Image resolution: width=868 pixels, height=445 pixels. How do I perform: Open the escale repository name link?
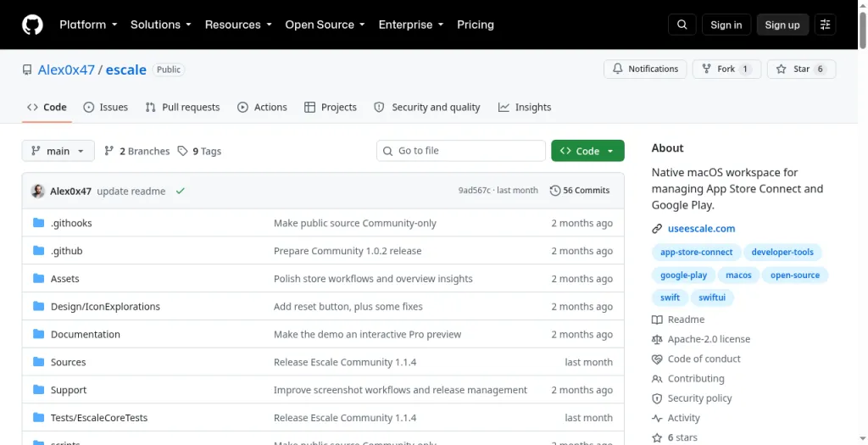126,70
